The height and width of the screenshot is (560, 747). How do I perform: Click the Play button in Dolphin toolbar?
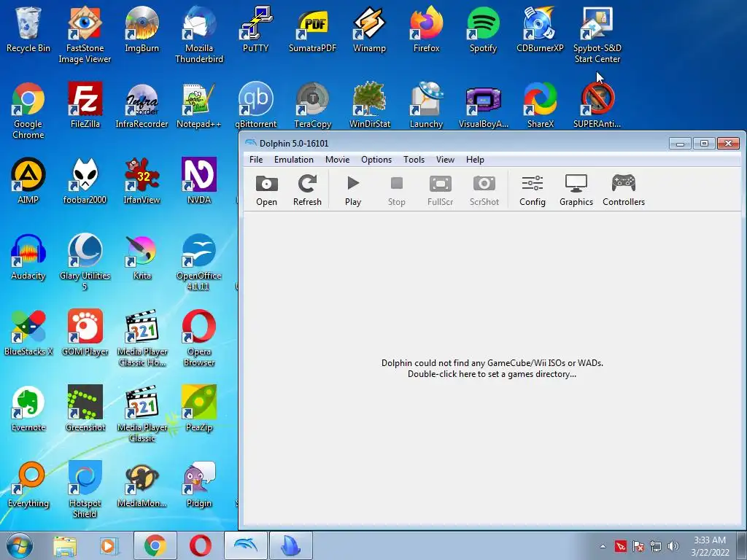pyautogui.click(x=353, y=190)
